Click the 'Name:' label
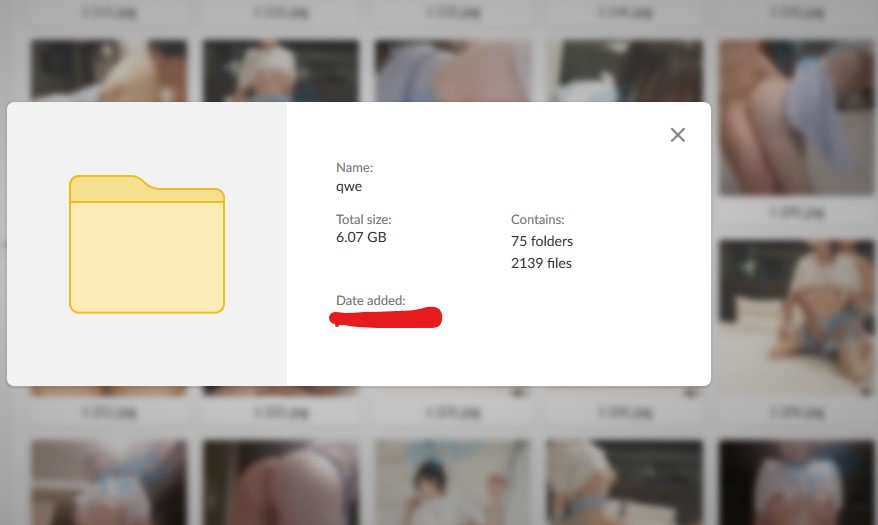The height and width of the screenshot is (525, 878). point(354,167)
